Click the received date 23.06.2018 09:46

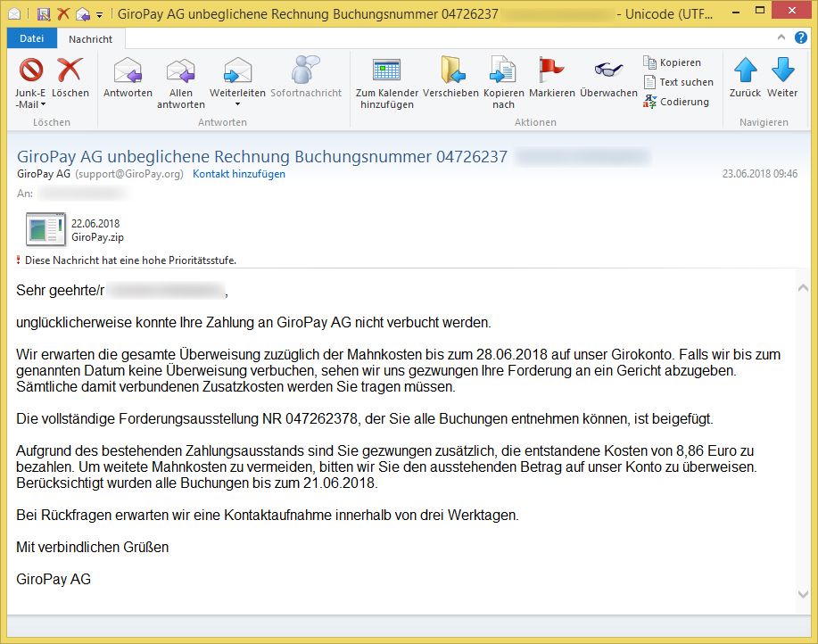pyautogui.click(x=760, y=174)
